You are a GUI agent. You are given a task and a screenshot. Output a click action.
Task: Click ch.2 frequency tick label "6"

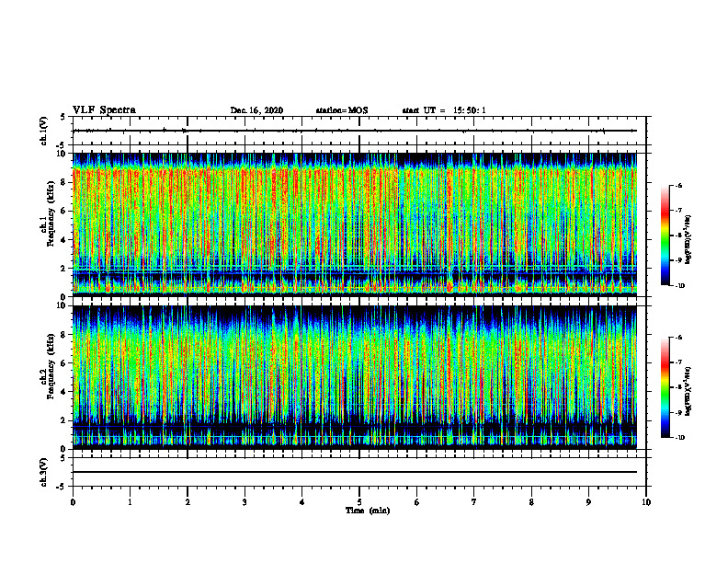[63, 363]
